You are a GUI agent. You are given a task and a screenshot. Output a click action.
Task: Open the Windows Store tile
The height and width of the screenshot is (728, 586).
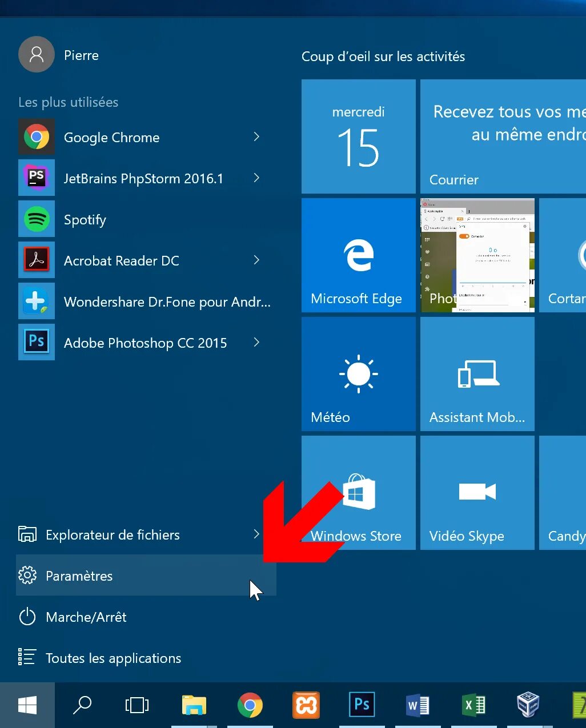point(359,493)
